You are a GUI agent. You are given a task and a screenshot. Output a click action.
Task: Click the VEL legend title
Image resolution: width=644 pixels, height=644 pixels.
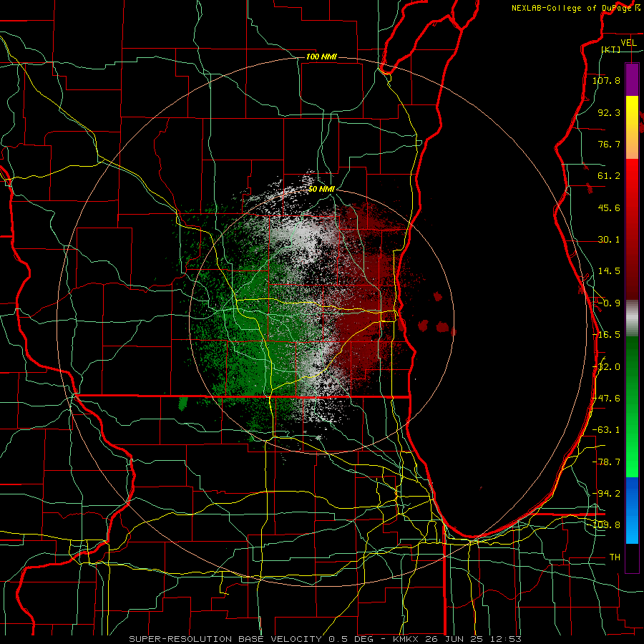628,43
